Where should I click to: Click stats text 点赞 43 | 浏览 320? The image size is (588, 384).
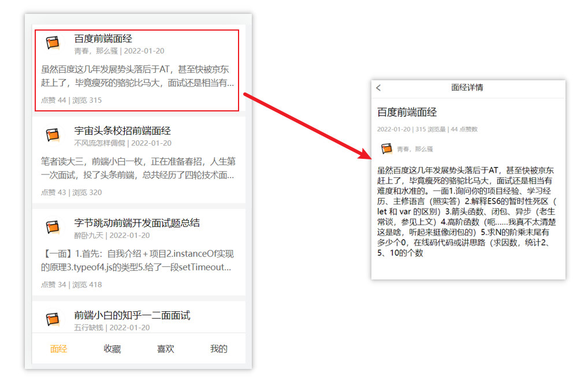pos(71,192)
